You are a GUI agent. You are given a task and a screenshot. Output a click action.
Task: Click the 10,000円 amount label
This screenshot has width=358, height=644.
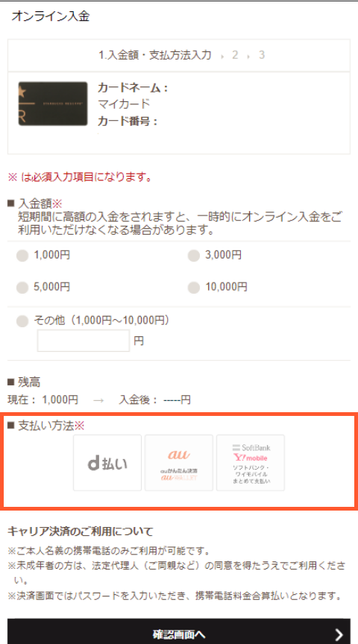click(227, 287)
